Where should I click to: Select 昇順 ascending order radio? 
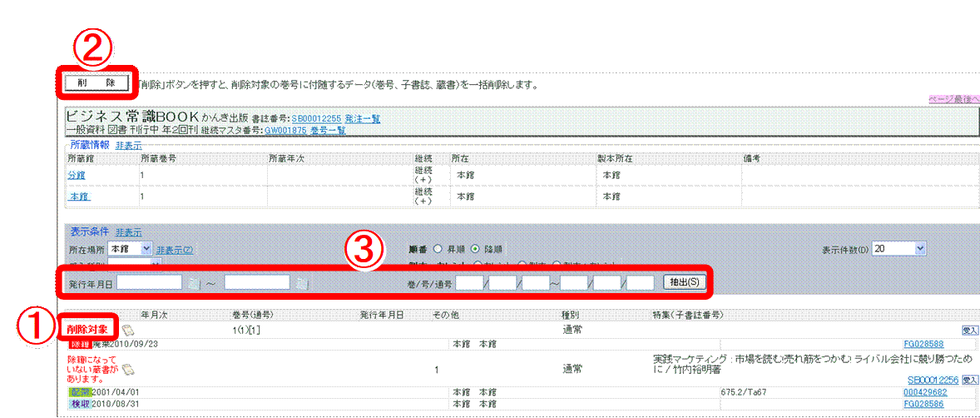438,249
